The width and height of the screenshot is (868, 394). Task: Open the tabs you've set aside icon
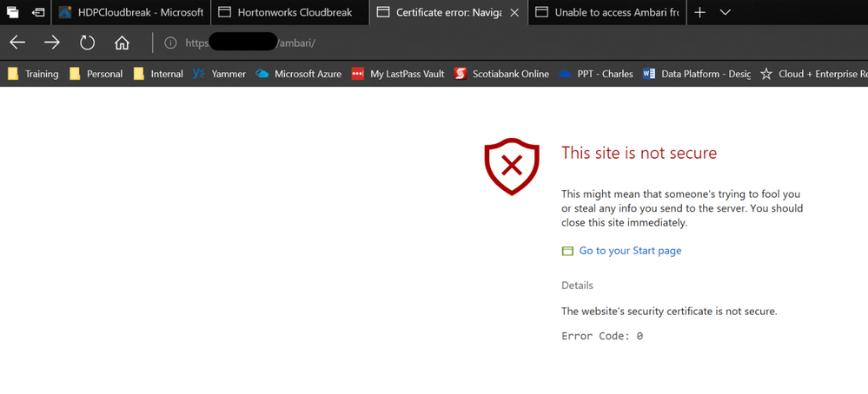[x=13, y=11]
